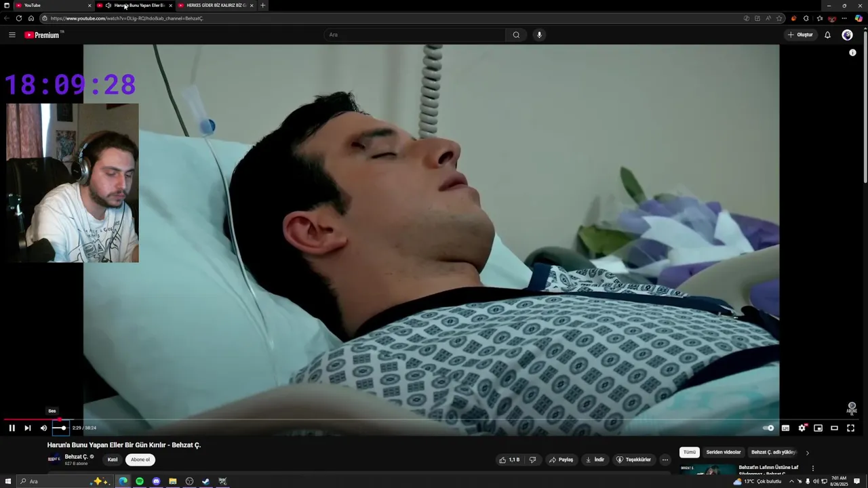Click the 'Teşekkürler' button
This screenshot has width=868, height=488.
point(633,460)
